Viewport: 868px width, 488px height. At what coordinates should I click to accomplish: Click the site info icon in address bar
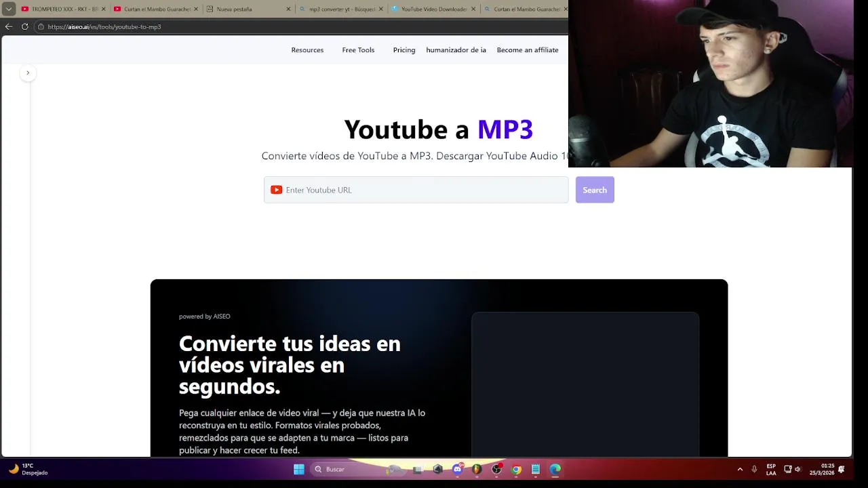(x=41, y=26)
